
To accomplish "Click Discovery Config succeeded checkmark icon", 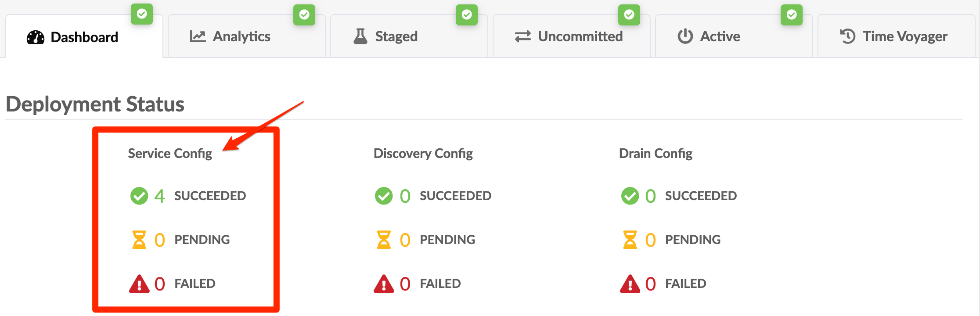I will (384, 196).
